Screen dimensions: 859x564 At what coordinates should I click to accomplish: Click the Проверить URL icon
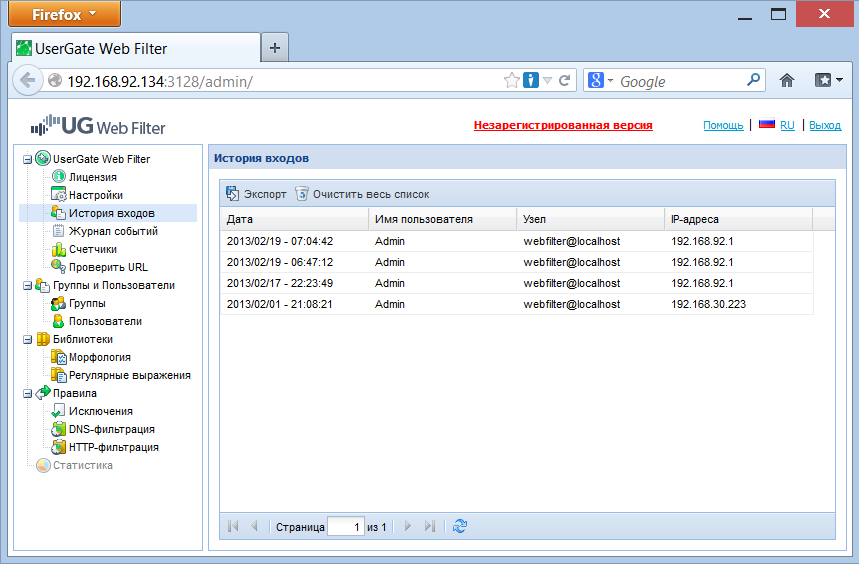coord(59,267)
